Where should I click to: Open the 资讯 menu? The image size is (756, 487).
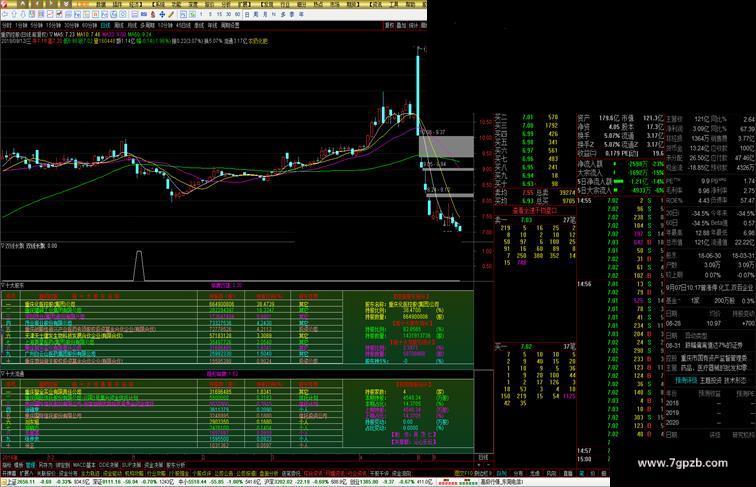click(377, 4)
